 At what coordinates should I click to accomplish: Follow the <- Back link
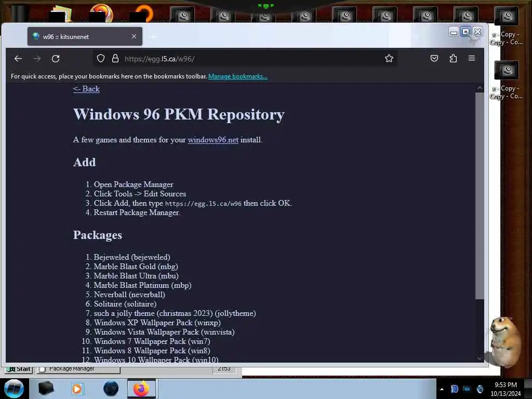(86, 89)
